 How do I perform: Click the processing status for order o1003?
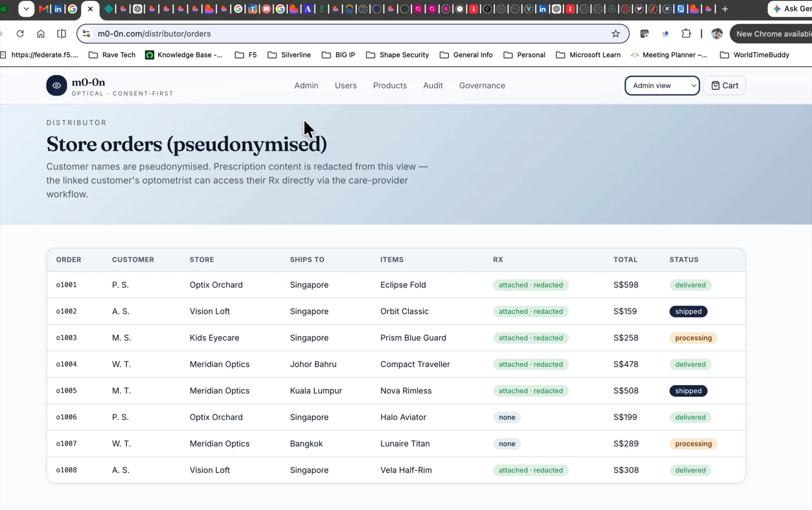point(693,338)
